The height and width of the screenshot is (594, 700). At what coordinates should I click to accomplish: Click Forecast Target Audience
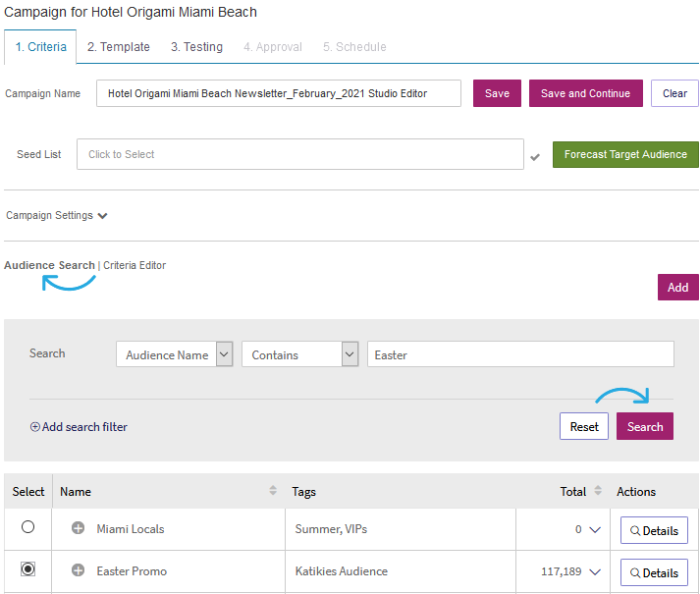click(625, 154)
